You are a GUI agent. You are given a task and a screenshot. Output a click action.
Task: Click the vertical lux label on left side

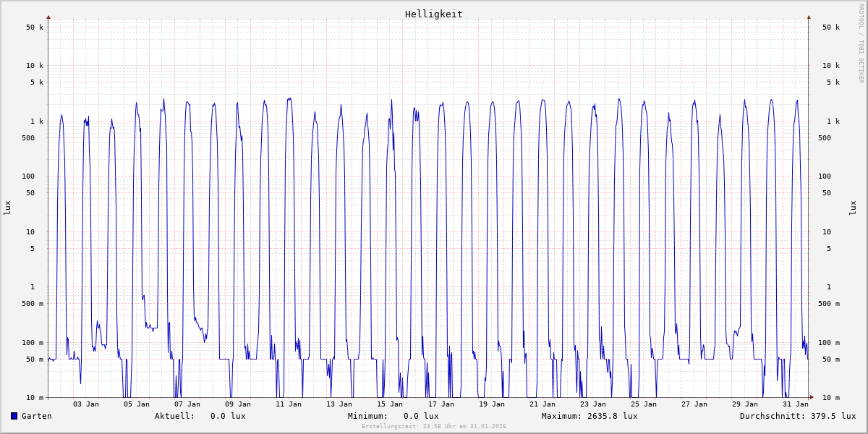[x=7, y=208]
